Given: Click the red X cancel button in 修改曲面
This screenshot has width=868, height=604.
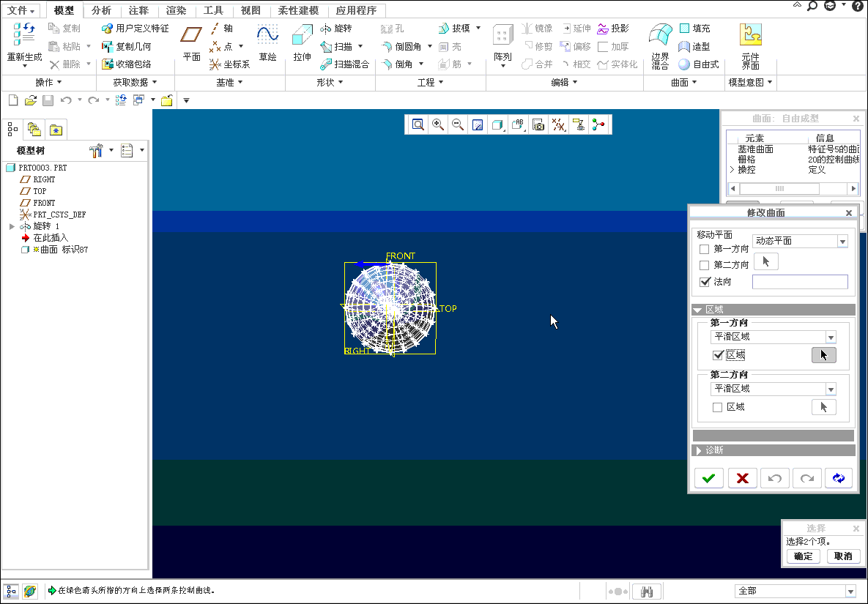Looking at the screenshot, I should click(x=742, y=478).
